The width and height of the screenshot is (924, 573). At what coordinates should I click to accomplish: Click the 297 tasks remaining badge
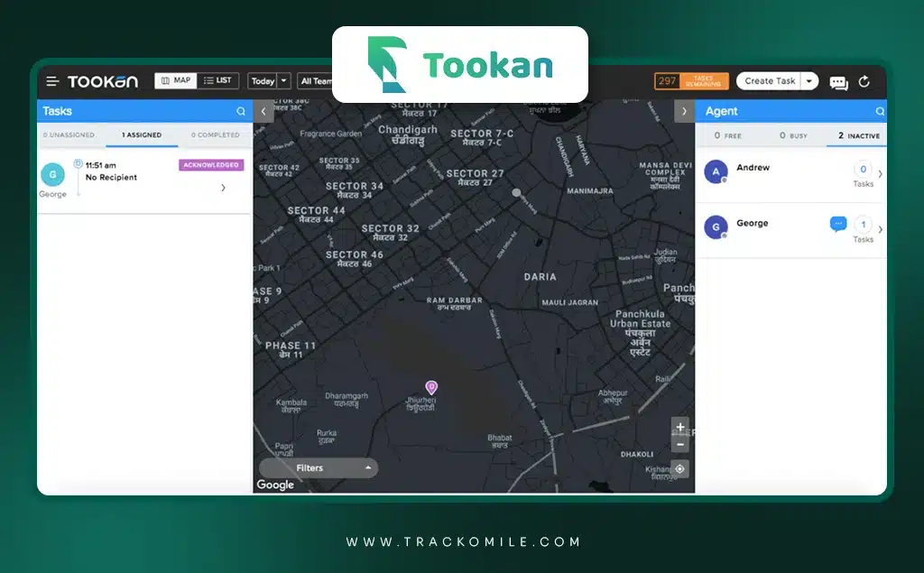pos(691,81)
